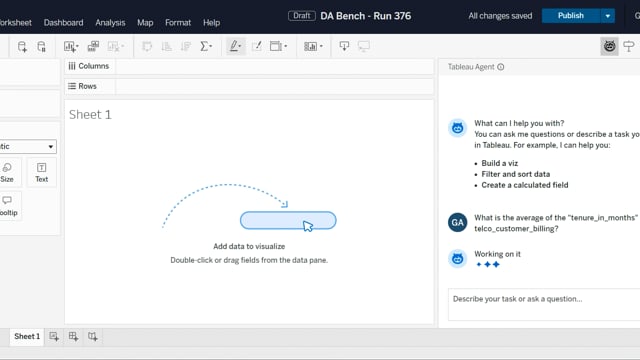The height and width of the screenshot is (360, 640).
Task: Click the Tooltip mark card
Action: click(x=8, y=206)
